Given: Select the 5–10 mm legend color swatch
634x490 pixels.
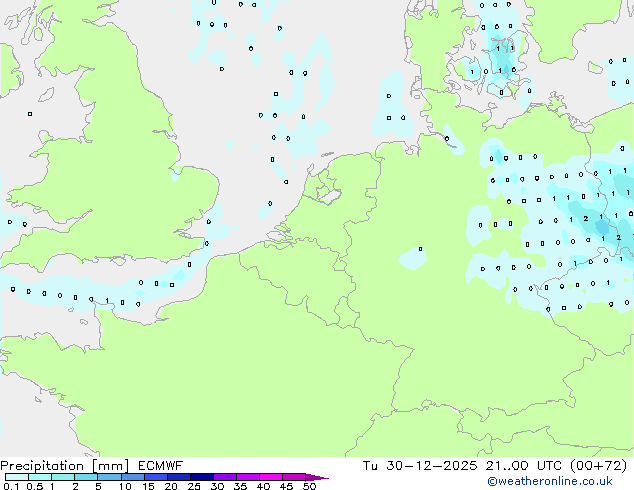Looking at the screenshot, I should (x=109, y=477).
